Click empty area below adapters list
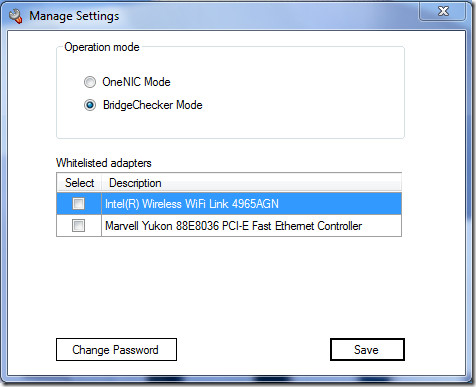Image resolution: width=476 pixels, height=387 pixels. (x=229, y=287)
